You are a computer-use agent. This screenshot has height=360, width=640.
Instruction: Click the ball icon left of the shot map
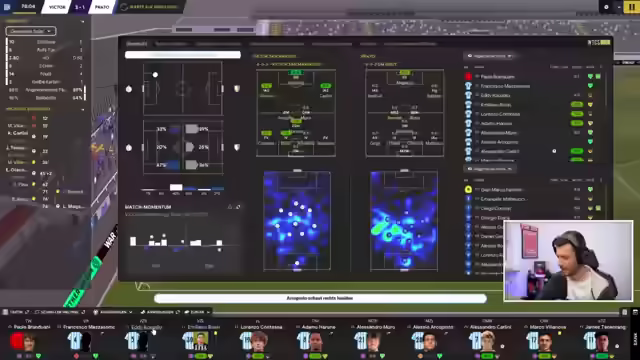pos(129,89)
